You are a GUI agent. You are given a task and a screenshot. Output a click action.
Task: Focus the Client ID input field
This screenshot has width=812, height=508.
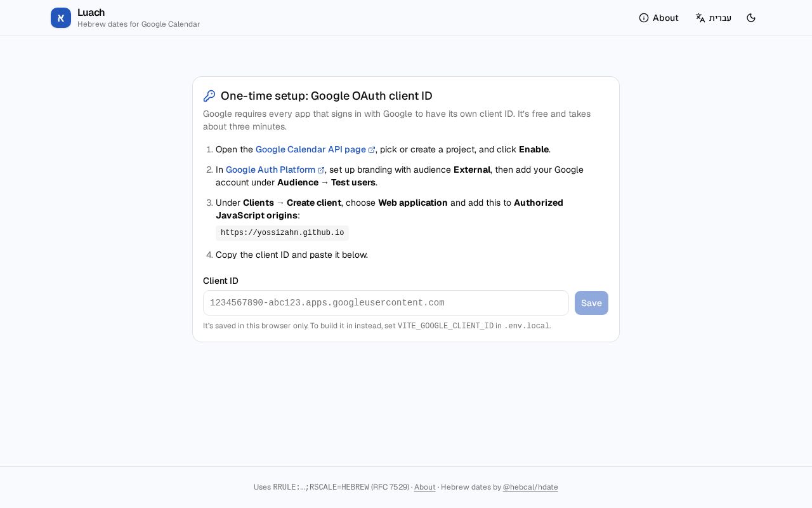tap(386, 303)
